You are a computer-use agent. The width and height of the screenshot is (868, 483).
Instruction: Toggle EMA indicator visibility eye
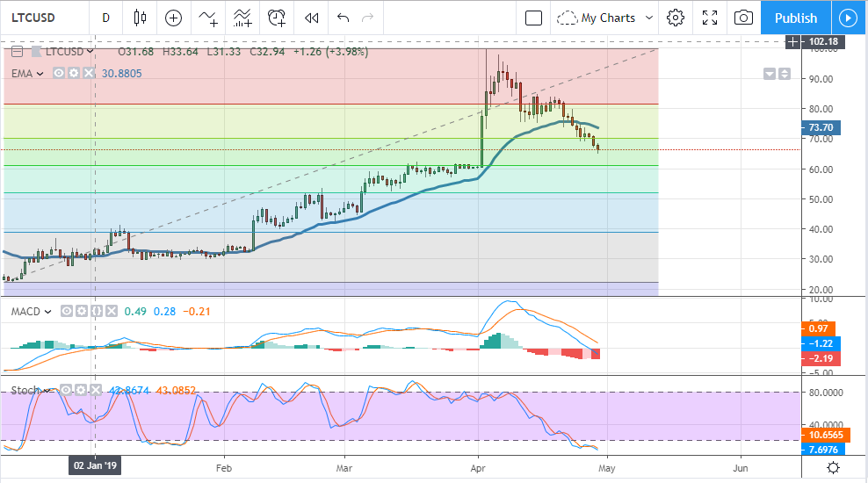[59, 73]
